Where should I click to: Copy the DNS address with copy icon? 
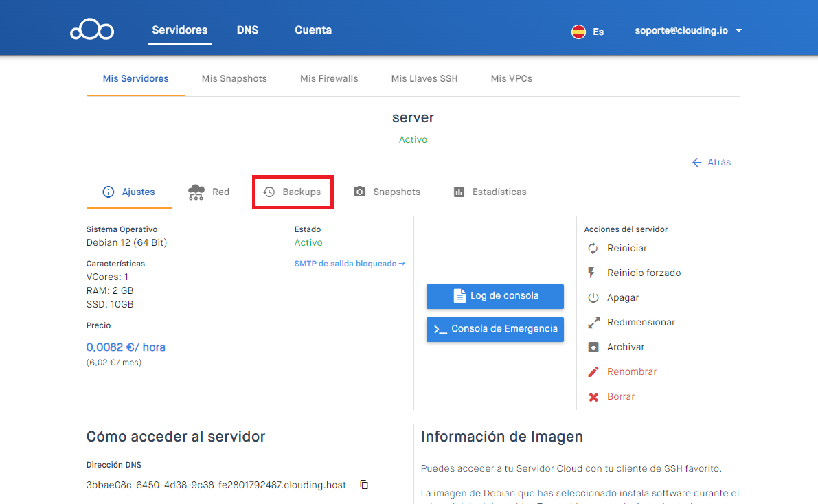pos(364,485)
